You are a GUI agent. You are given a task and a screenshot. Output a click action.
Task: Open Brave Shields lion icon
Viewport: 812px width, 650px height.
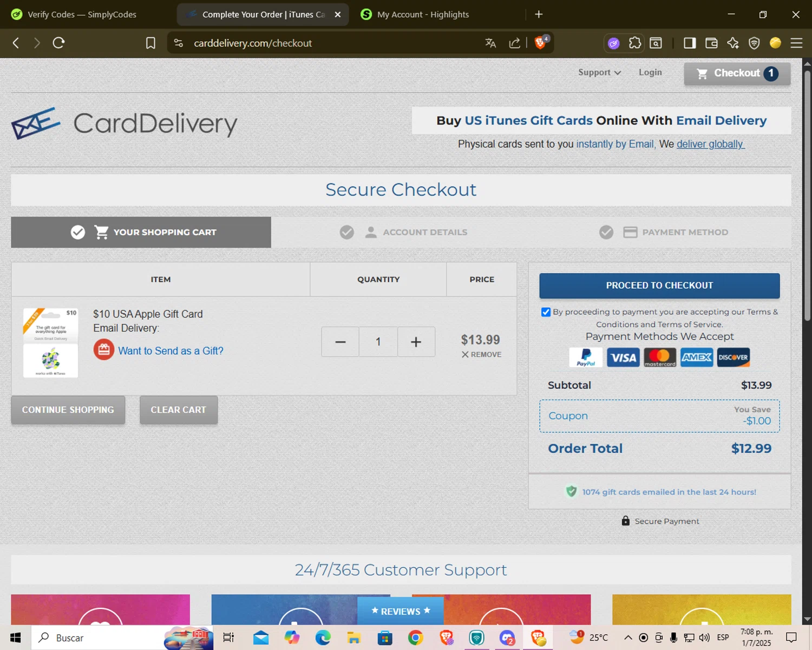540,42
